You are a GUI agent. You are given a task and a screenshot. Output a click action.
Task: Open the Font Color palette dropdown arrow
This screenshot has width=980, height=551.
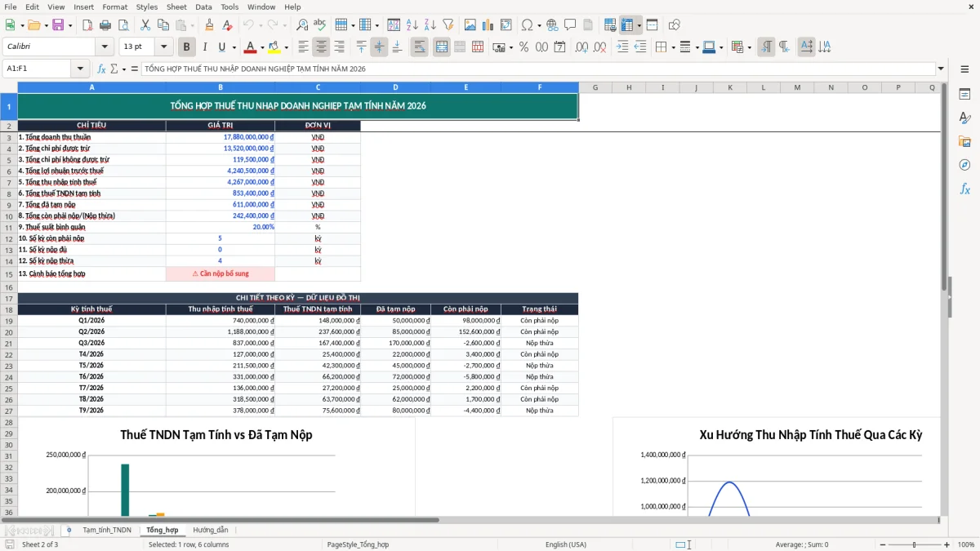pyautogui.click(x=261, y=47)
